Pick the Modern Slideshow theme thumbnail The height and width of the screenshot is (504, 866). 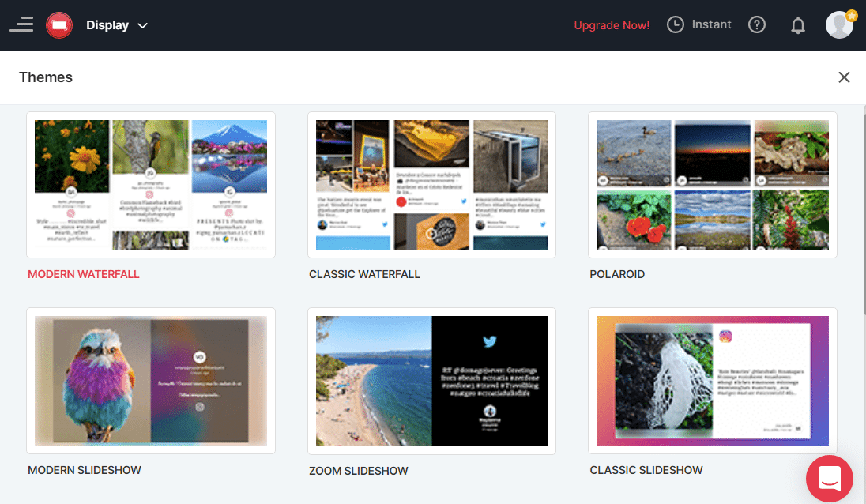151,381
